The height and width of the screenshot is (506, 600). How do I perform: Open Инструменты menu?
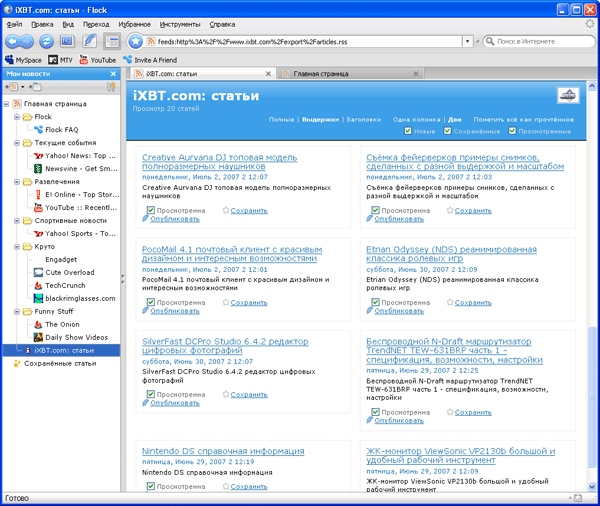pyautogui.click(x=180, y=24)
